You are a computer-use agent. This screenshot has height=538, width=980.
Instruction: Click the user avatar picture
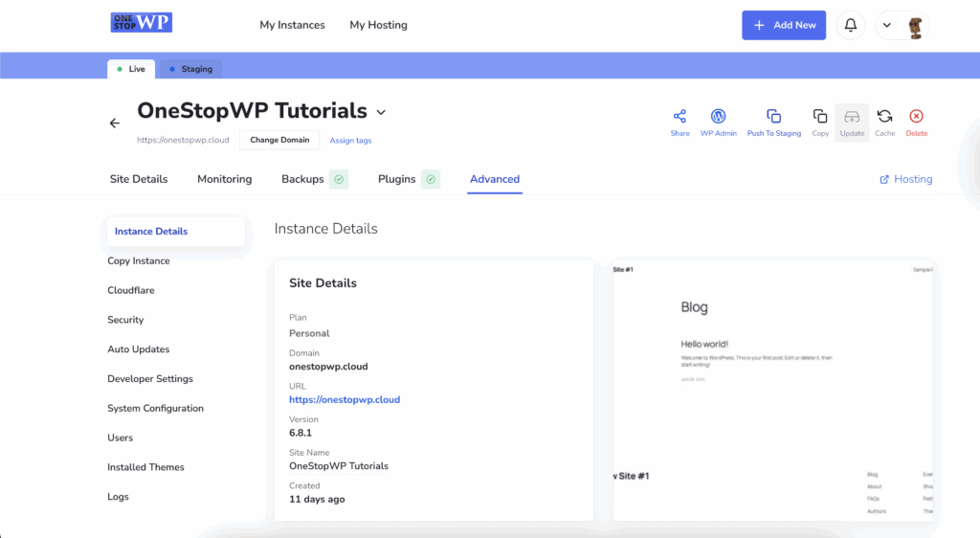(916, 27)
